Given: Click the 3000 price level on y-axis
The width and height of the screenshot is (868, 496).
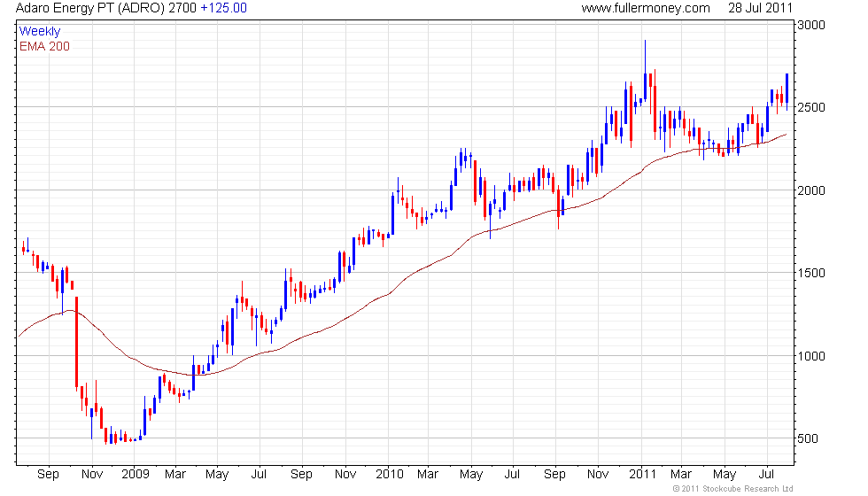Looking at the screenshot, I should pos(813,25).
